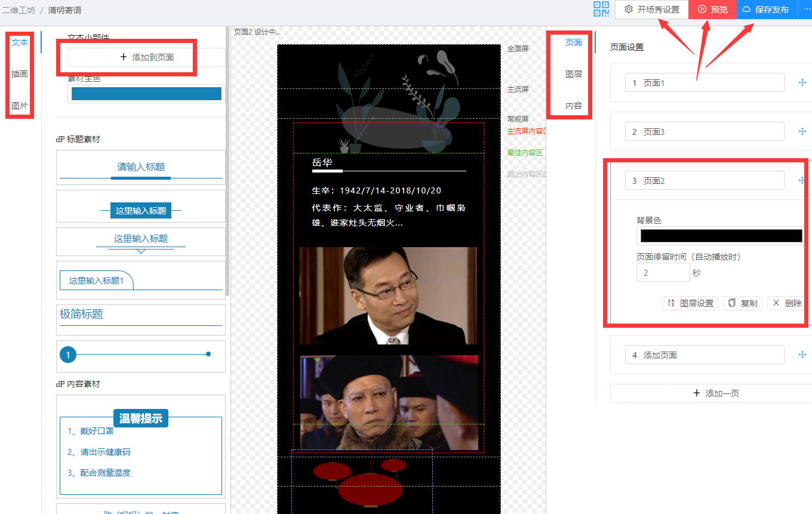Click the page stay time input field
The image size is (812, 514).
click(663, 273)
